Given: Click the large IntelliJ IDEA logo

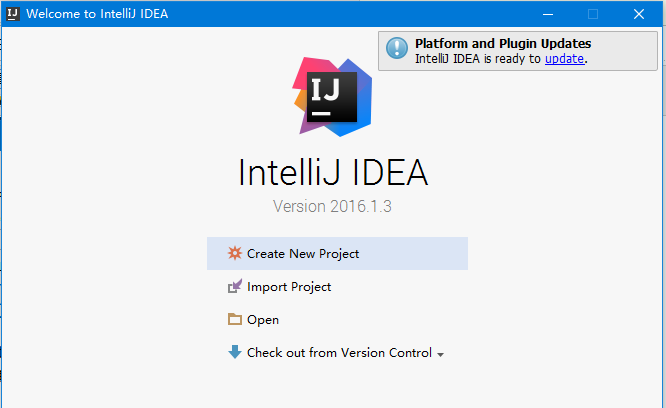Looking at the screenshot, I should click(x=332, y=97).
